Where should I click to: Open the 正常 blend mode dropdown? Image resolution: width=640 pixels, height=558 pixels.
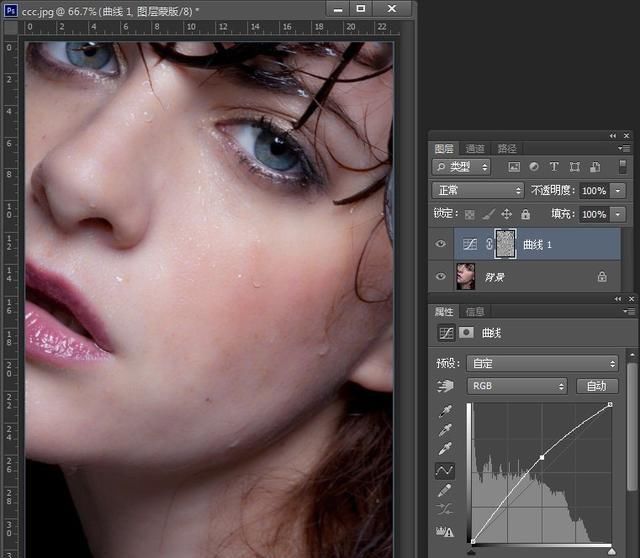[478, 191]
